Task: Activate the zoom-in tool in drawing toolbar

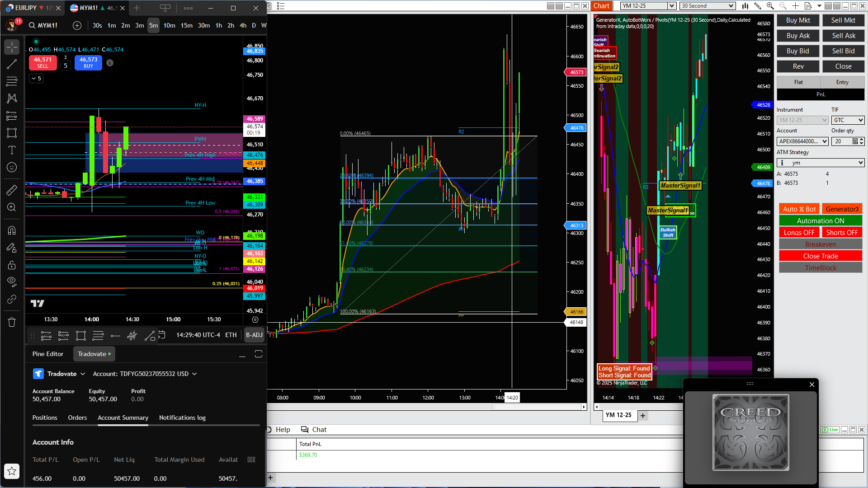Action: pyautogui.click(x=12, y=207)
